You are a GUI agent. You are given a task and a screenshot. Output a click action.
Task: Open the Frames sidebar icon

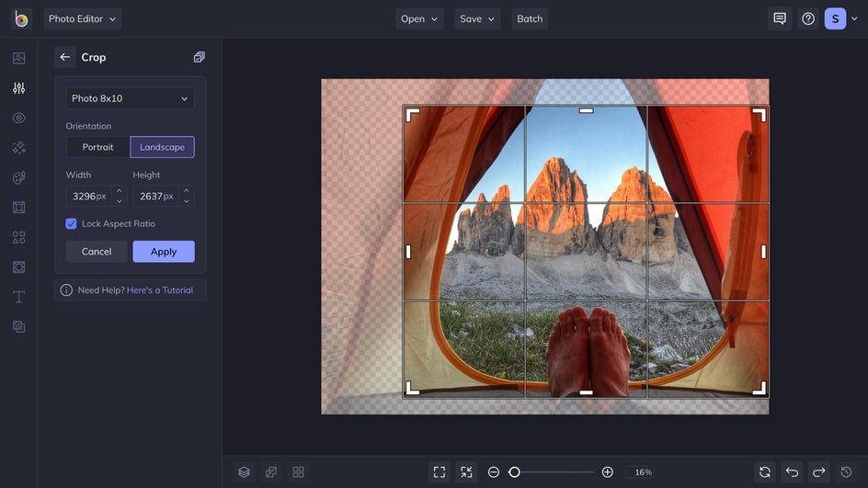point(18,208)
